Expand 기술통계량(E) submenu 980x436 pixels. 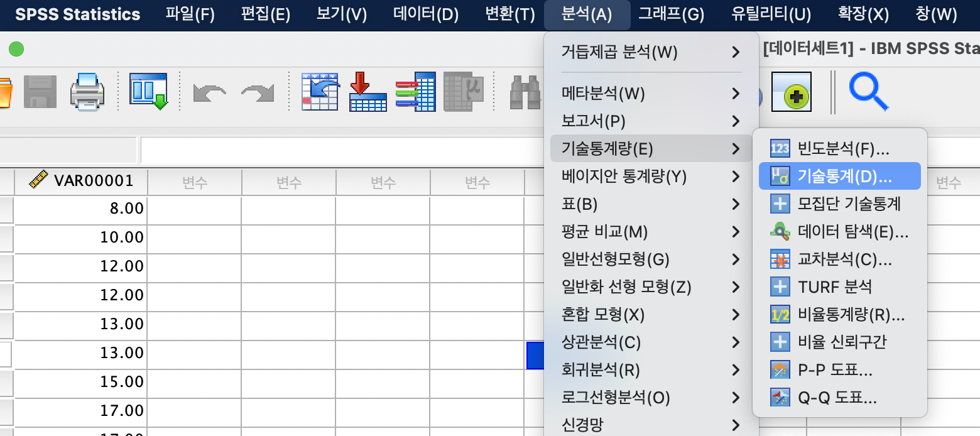click(651, 149)
